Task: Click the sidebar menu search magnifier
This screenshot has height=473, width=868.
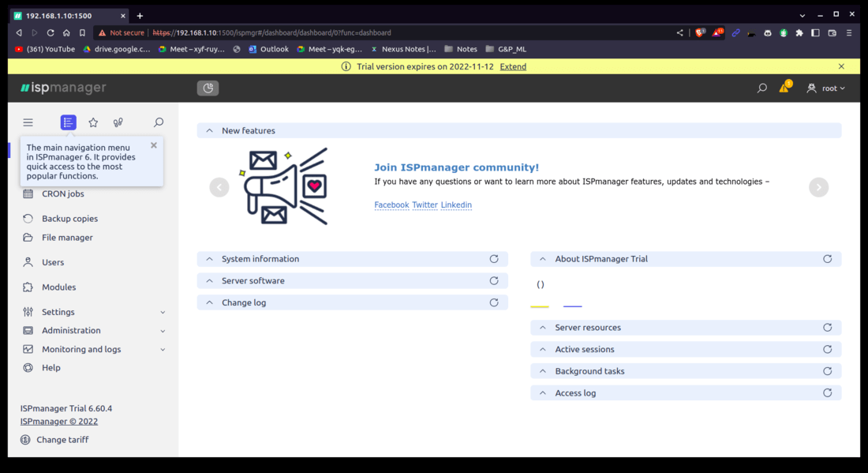Action: click(x=159, y=122)
